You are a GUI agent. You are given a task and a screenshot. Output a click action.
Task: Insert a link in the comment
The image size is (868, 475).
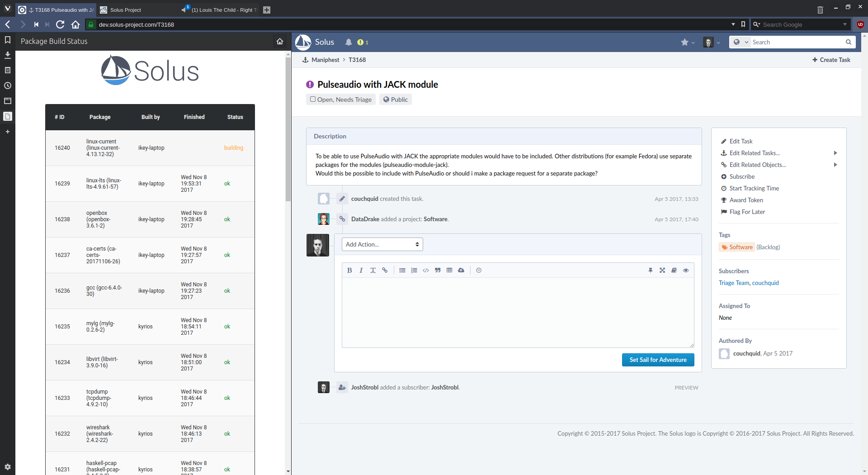385,270
